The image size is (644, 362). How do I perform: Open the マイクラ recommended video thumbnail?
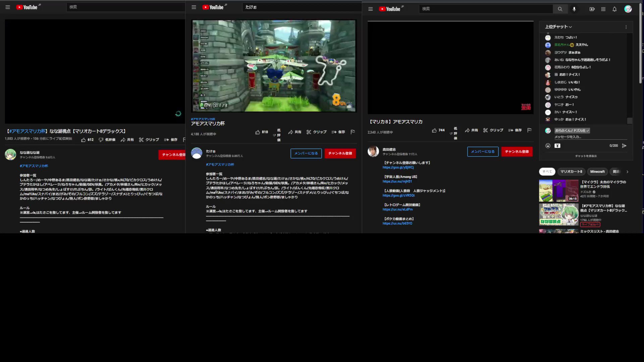(558, 190)
